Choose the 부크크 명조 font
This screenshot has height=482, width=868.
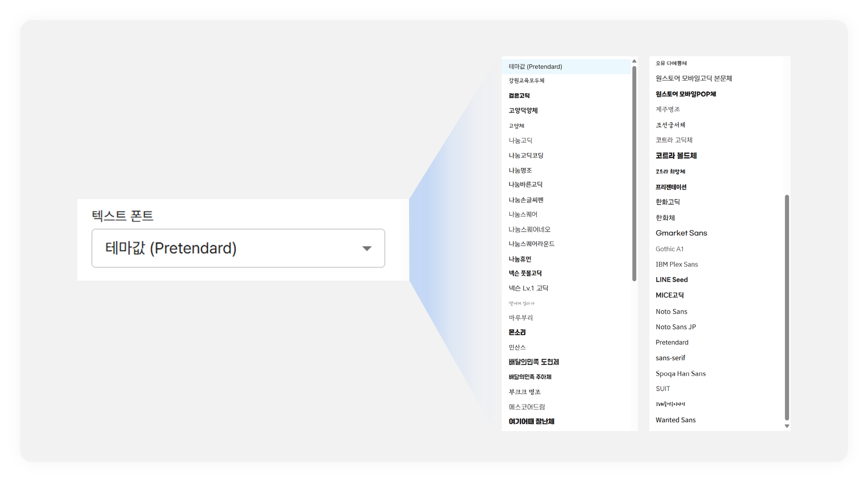(524, 392)
